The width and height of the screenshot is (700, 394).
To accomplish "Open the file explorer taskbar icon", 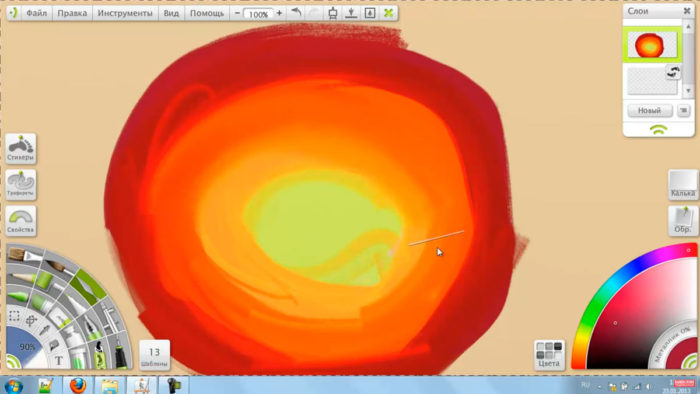I will point(109,386).
